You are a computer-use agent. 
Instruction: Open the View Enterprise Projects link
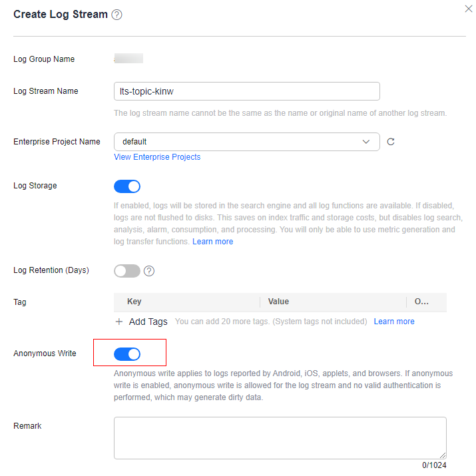pos(157,157)
